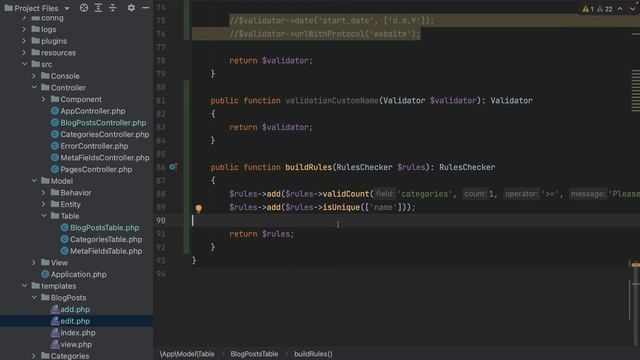
Task: Expand the Console folder
Action: 34,76
